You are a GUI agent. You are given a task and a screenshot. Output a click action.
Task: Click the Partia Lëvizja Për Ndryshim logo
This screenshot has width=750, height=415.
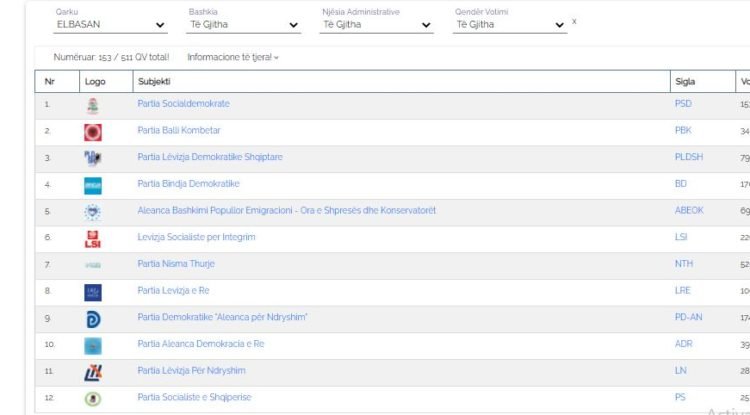pyautogui.click(x=93, y=371)
